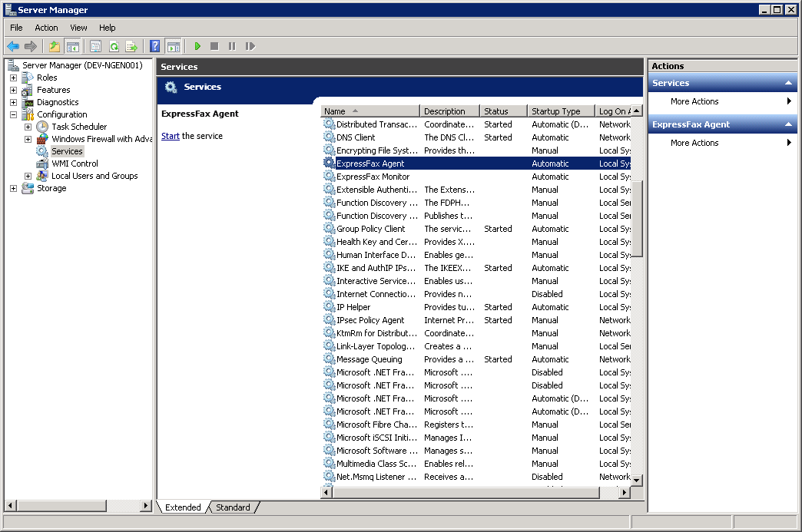Click the Storage node icon in the tree
This screenshot has width=802, height=532.
click(x=28, y=188)
